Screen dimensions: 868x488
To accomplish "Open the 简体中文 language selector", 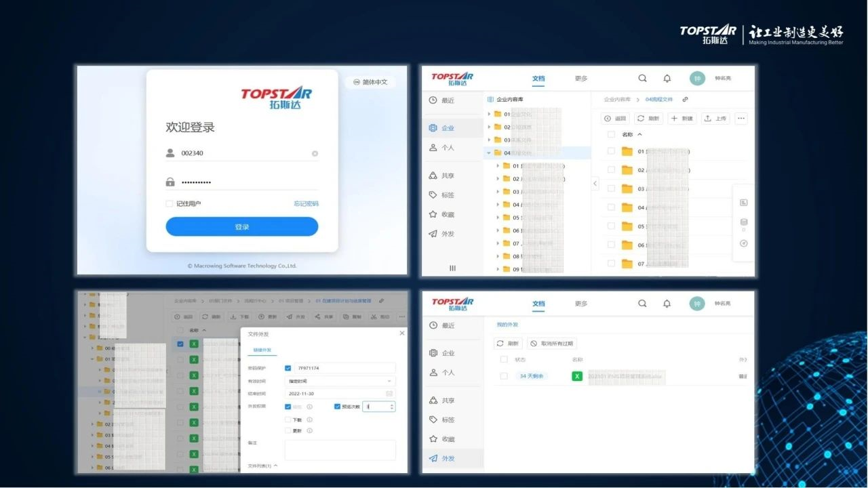I will pos(370,82).
